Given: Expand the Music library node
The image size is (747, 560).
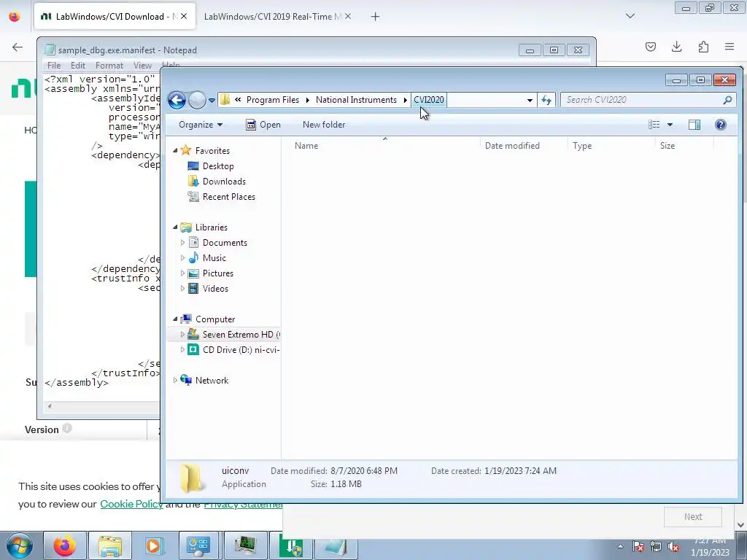Looking at the screenshot, I should 182,258.
